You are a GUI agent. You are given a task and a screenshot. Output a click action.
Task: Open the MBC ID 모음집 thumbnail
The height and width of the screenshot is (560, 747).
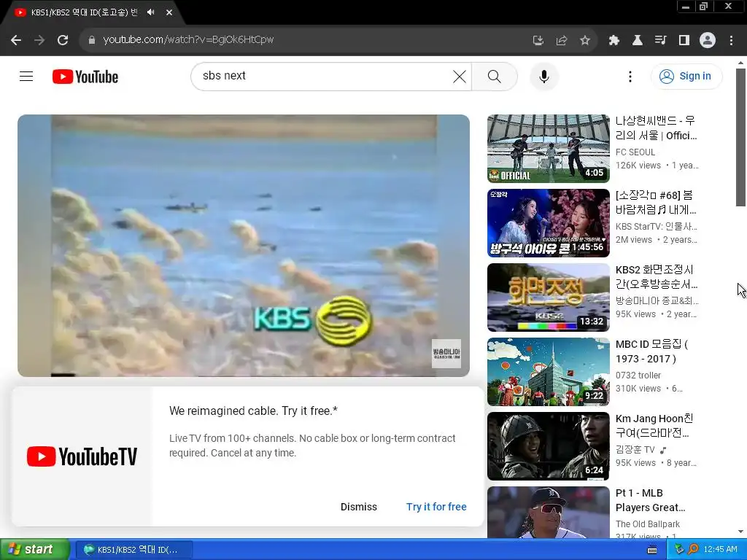[549, 371]
